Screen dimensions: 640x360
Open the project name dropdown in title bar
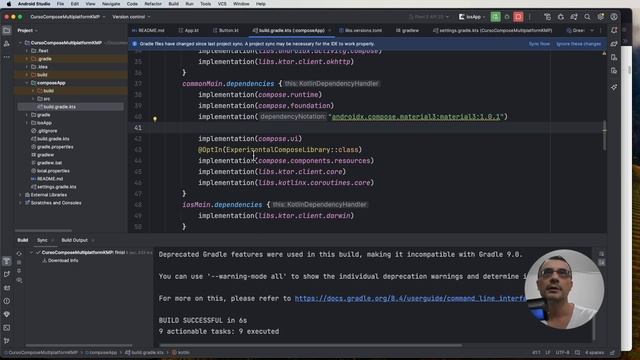pyautogui.click(x=68, y=17)
